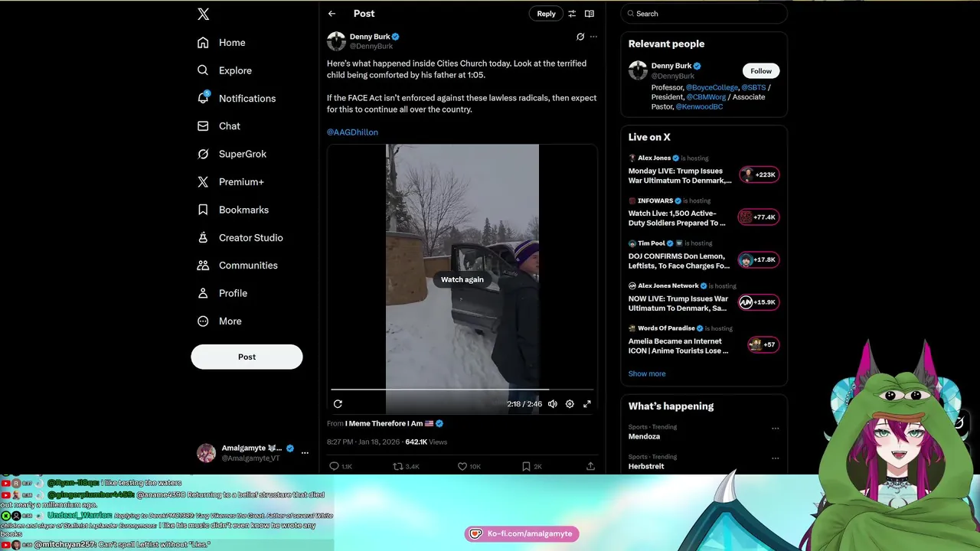Viewport: 980px width, 551px height.
Task: Click Watch again on the video
Action: pos(462,279)
